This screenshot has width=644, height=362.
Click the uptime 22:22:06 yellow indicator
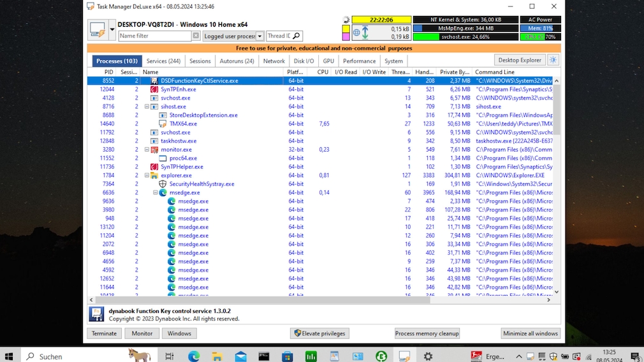(x=381, y=20)
